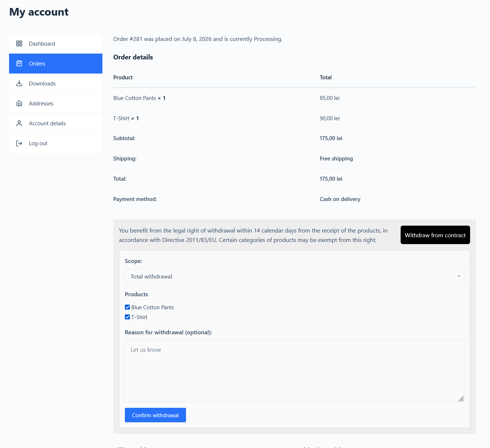This screenshot has width=490, height=448.
Task: Click the Addresses home icon
Action: click(19, 103)
